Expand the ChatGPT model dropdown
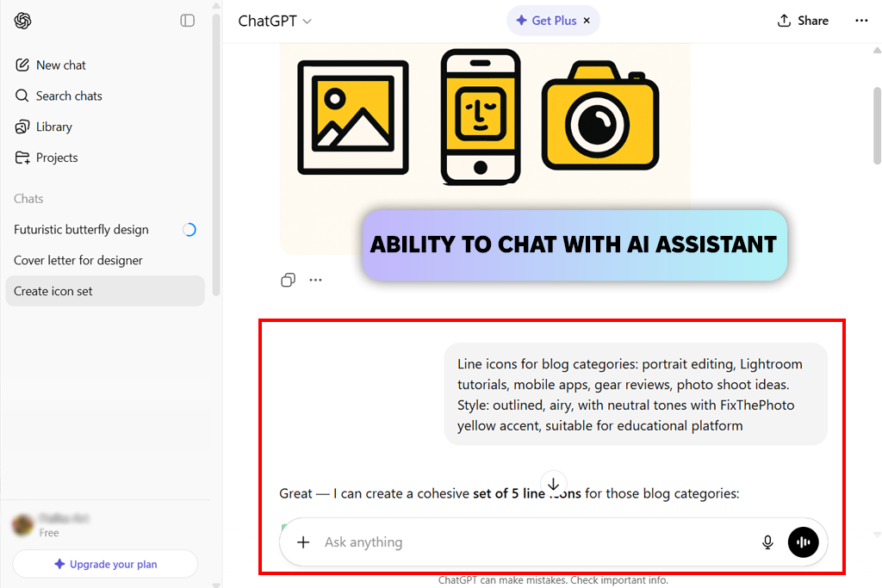The height and width of the screenshot is (588, 882). tap(275, 21)
